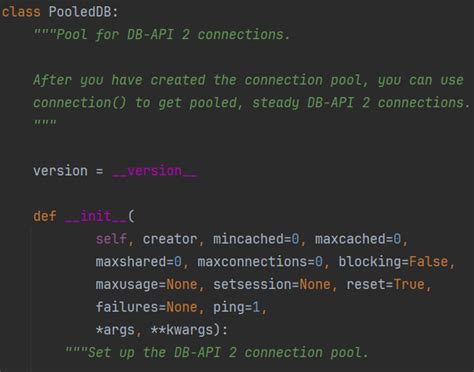Click the def keyword
This screenshot has height=372, width=474.
coord(45,216)
